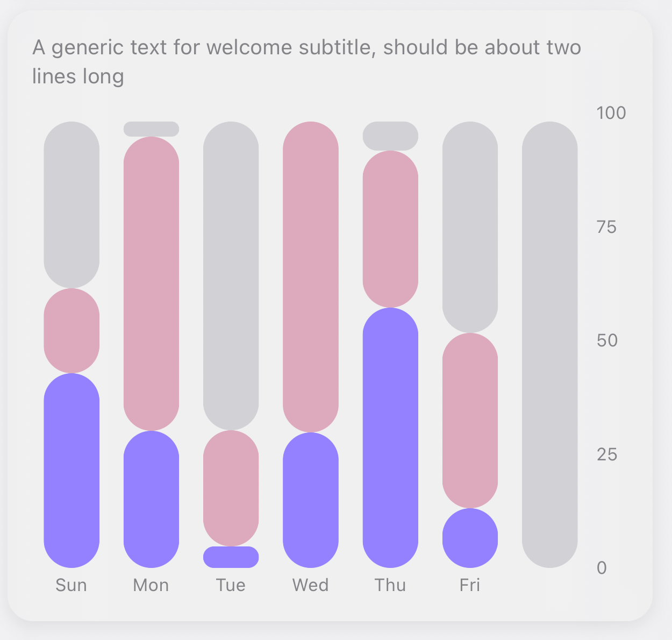672x640 pixels.
Task: Click the purple segment of Wed bar
Action: point(311,500)
